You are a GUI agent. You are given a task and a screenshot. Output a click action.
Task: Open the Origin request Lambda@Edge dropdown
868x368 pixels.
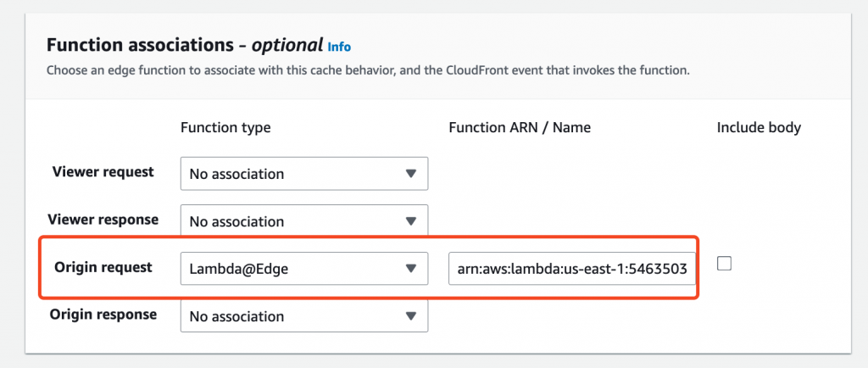point(303,269)
